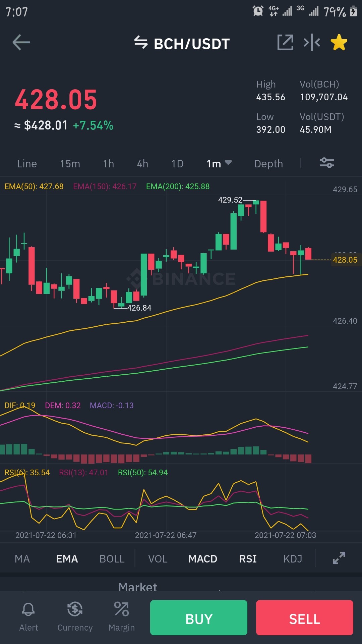This screenshot has width=362, height=644.
Task: Switch to the Depth tab
Action: pos(268,164)
